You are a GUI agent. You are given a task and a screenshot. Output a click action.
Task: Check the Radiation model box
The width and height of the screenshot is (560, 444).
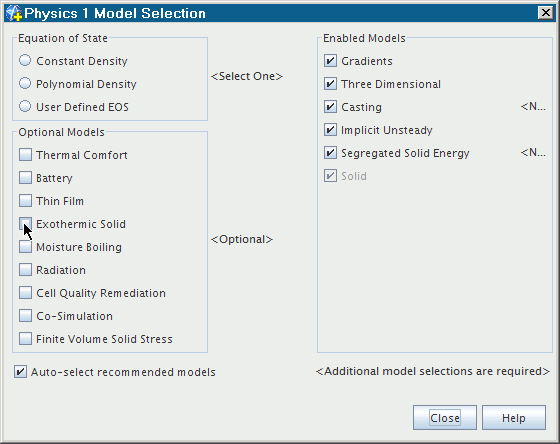[x=25, y=270]
